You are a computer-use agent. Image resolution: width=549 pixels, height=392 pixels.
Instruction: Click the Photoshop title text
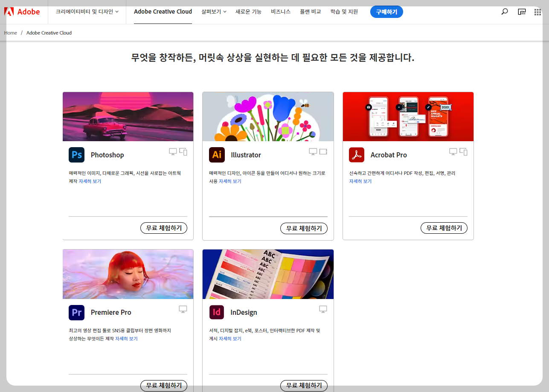[107, 155]
